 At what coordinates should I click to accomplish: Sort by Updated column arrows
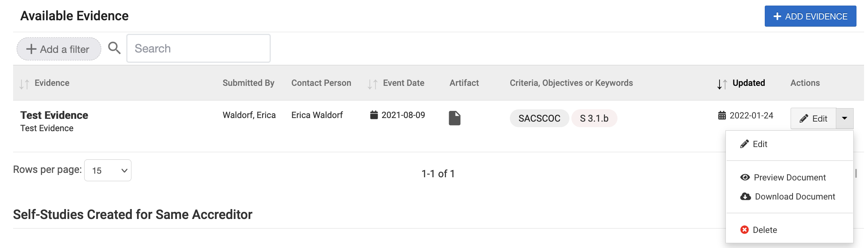(722, 84)
